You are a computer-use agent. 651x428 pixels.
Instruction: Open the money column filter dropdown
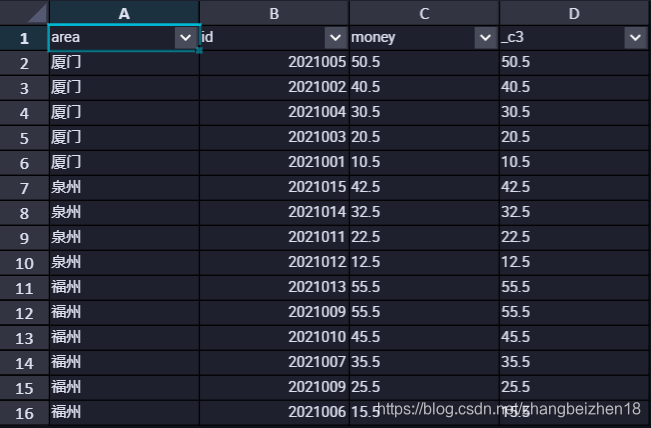(x=485, y=38)
